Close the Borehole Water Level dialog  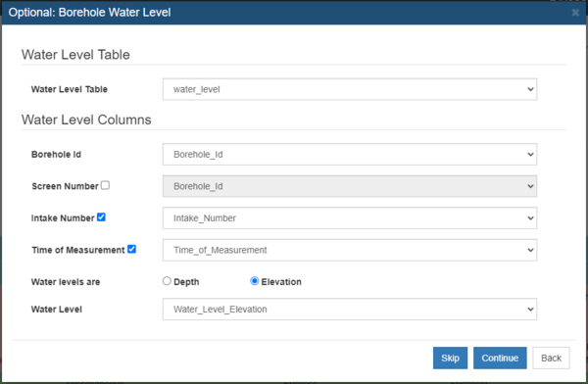coord(575,13)
